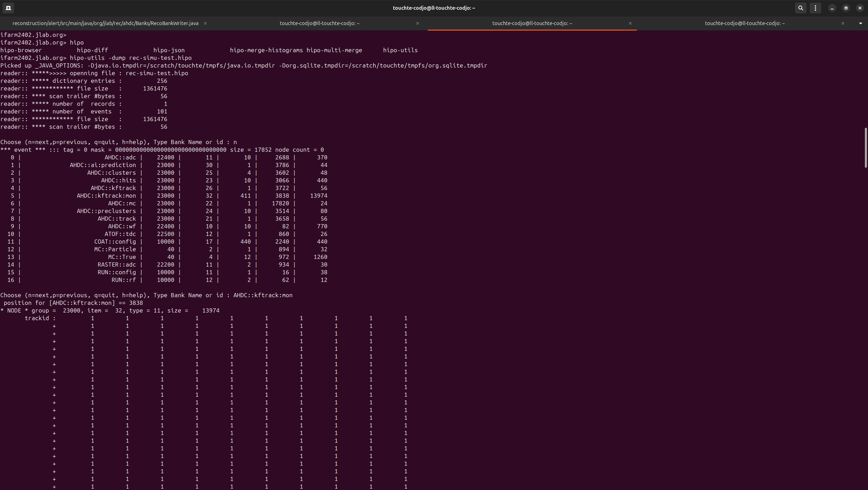Switch to the RecoBankWriter.java tab

coord(105,23)
